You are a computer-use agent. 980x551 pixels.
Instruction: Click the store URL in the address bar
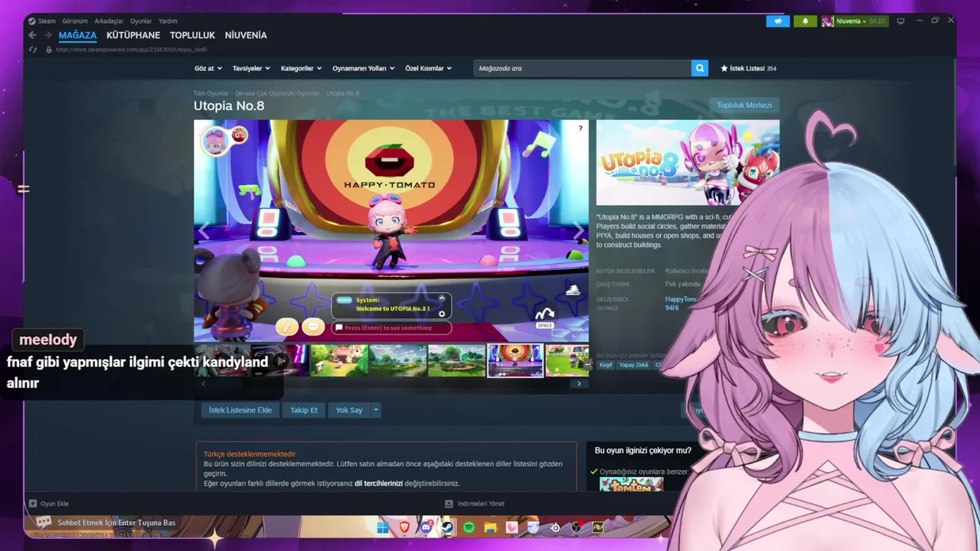[132, 50]
